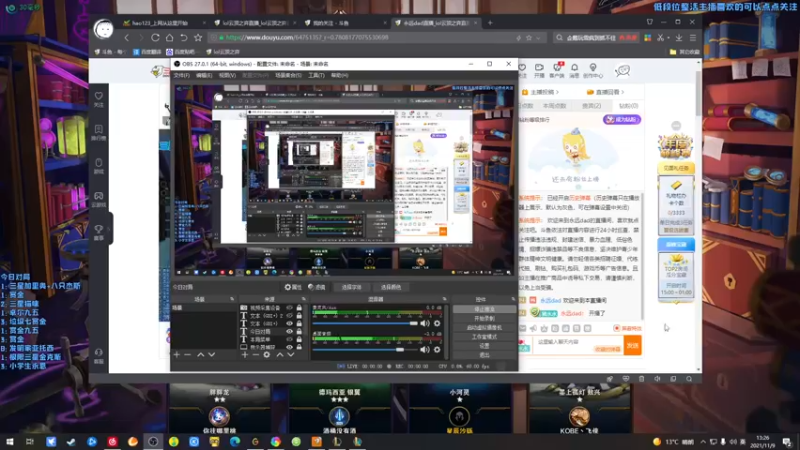800x450 pixels.
Task: Pop out the controls dock panel
Action: click(513, 299)
